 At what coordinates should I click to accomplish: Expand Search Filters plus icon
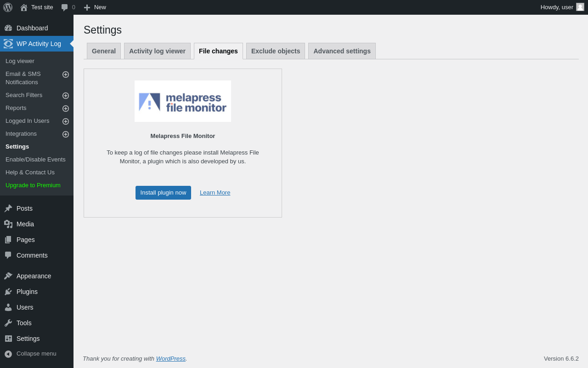tap(66, 96)
